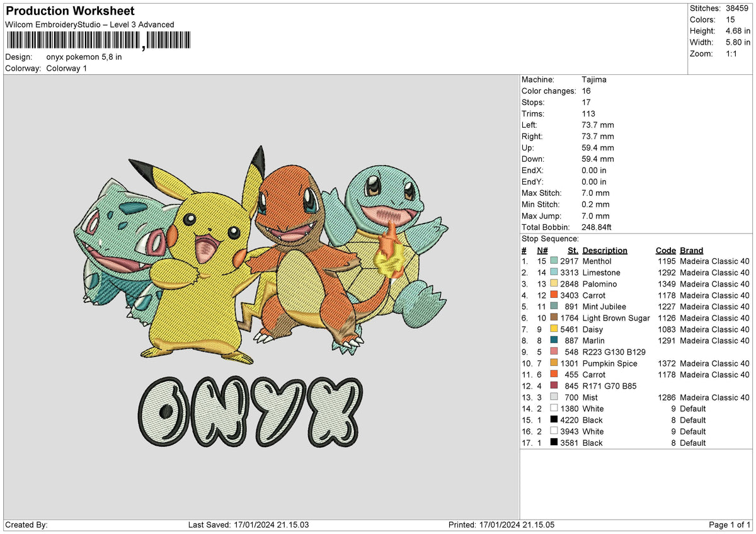Click the Created By label in the footer

click(26, 525)
